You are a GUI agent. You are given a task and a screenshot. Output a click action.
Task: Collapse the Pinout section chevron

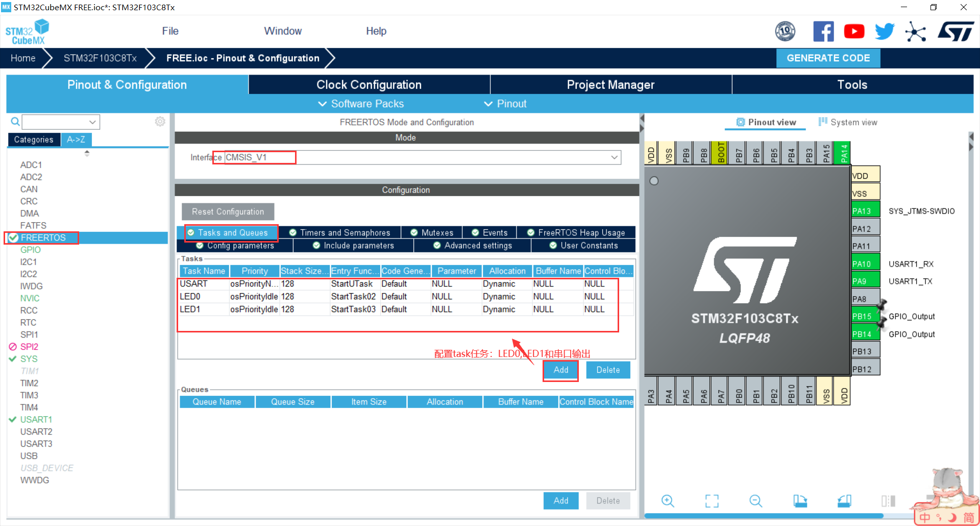tap(488, 104)
